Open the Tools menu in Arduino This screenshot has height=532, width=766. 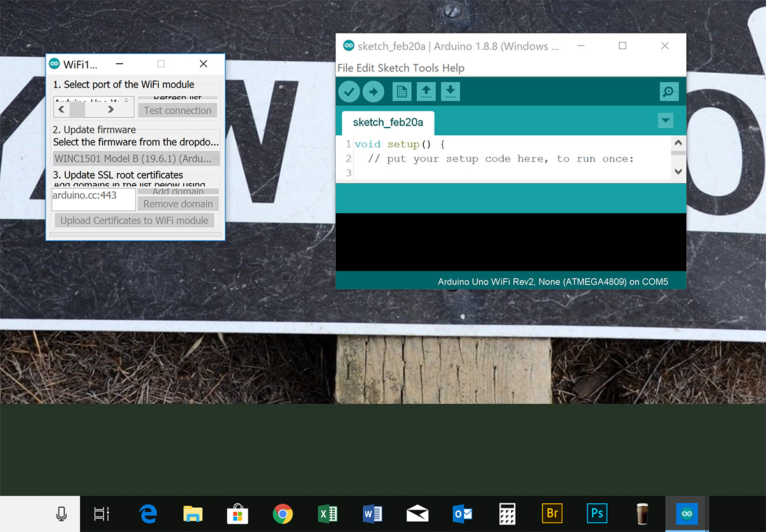pos(426,68)
